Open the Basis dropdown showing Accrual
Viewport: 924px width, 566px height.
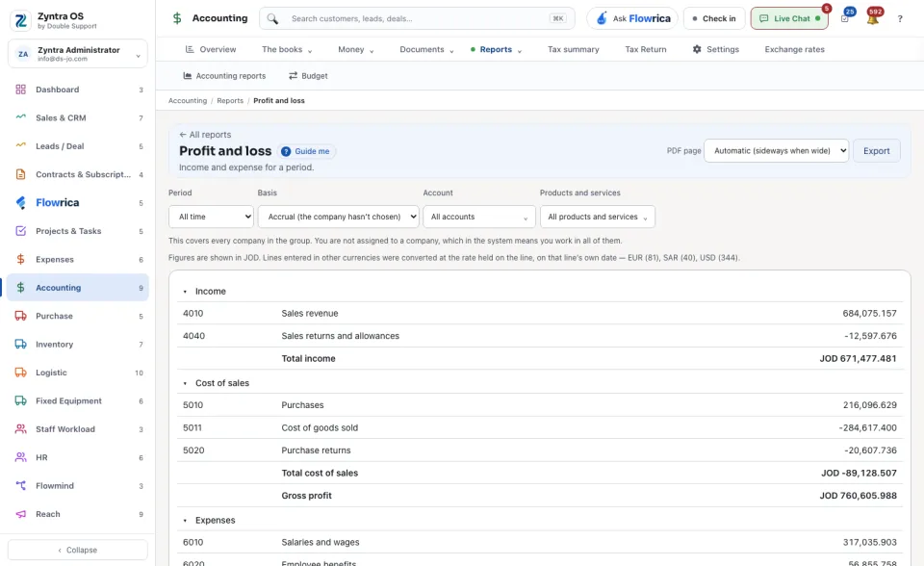(x=338, y=217)
